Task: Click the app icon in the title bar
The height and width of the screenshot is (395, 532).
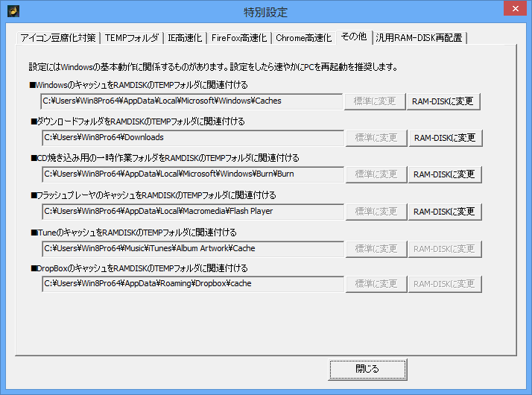Action: point(13,11)
